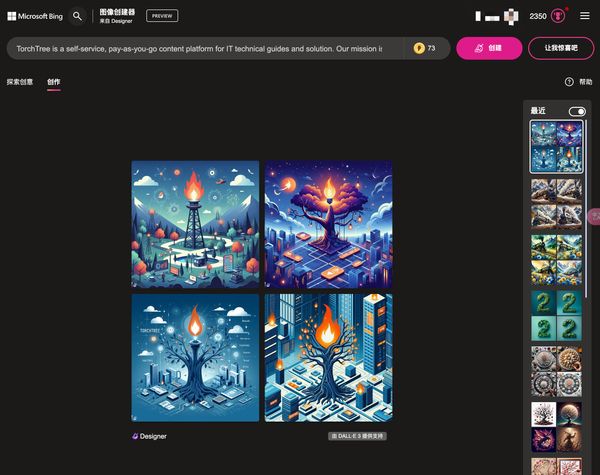This screenshot has width=600, height=475.
Task: Select the green landscape train recent thumbnail
Action: tap(556, 260)
